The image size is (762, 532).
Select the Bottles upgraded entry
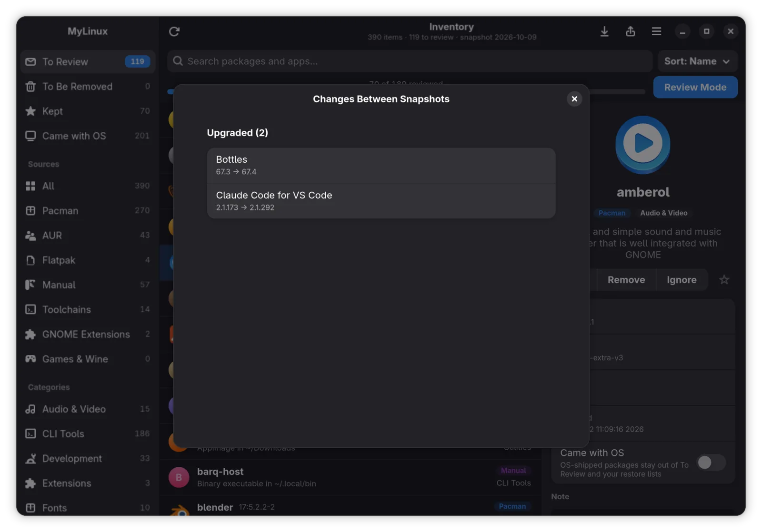(x=381, y=165)
